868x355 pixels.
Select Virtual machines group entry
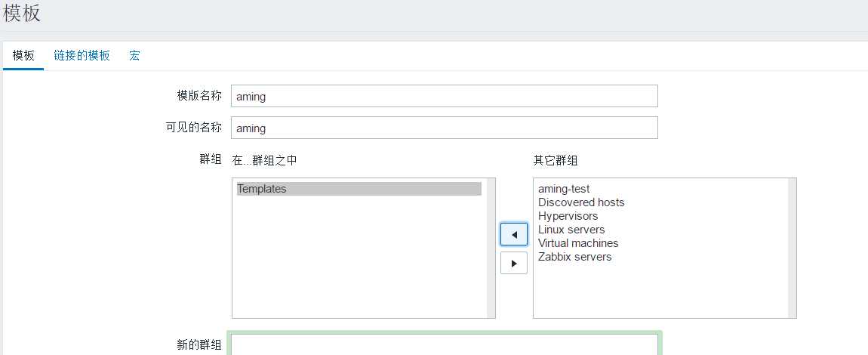[x=578, y=243]
